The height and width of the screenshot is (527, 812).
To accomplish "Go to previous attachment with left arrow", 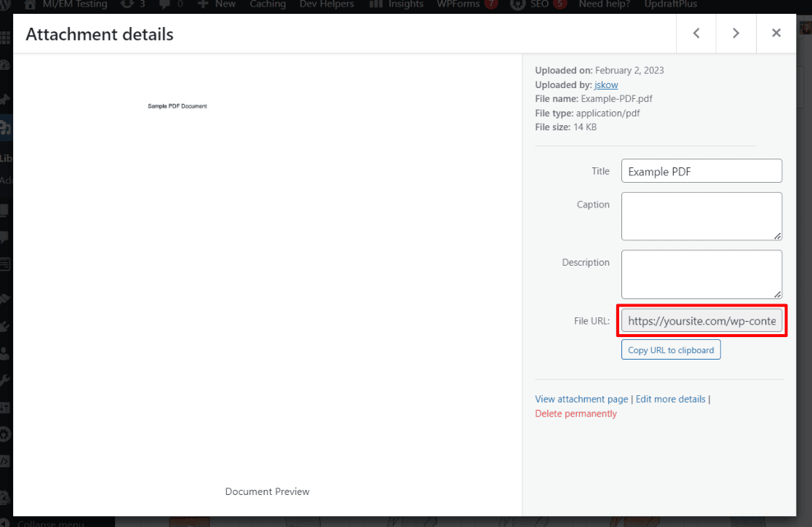I will click(x=696, y=33).
